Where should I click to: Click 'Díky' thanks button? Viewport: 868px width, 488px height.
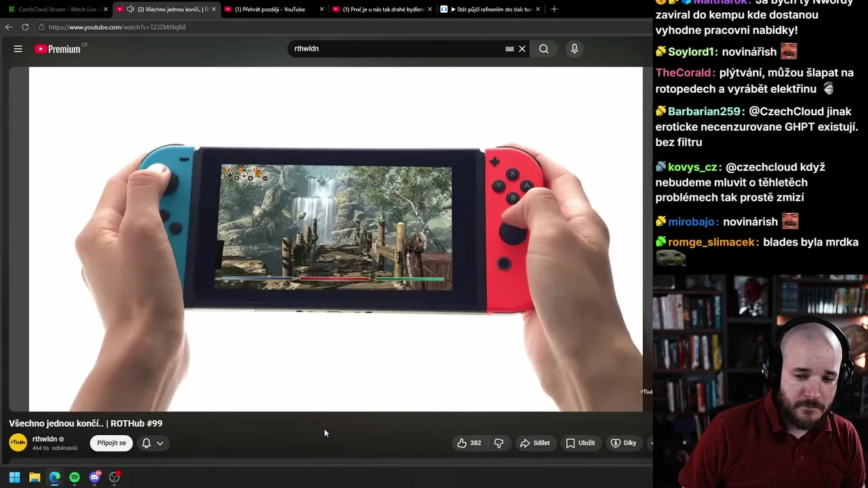pos(624,443)
